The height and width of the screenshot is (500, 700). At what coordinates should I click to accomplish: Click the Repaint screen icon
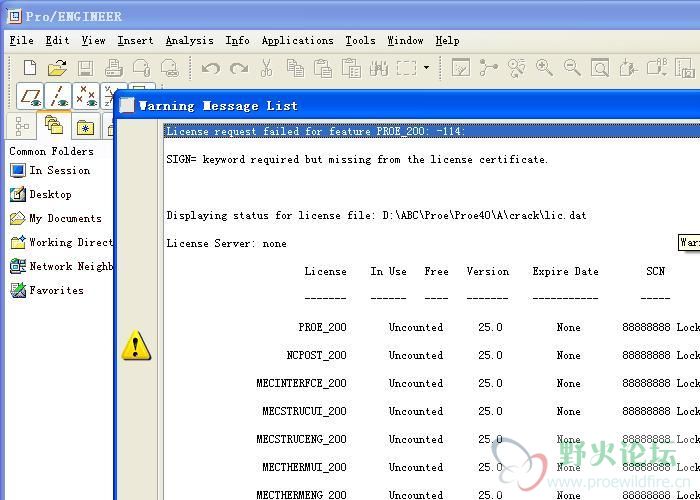tap(461, 68)
